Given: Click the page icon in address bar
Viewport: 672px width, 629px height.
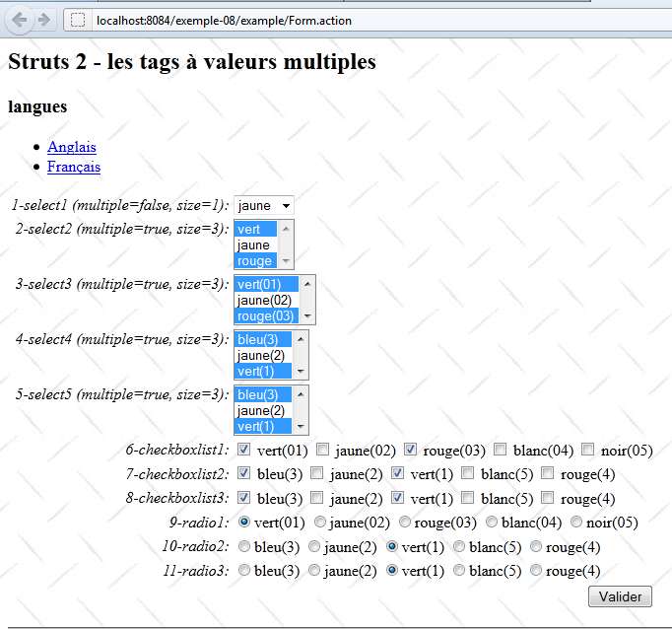Looking at the screenshot, I should (78, 21).
